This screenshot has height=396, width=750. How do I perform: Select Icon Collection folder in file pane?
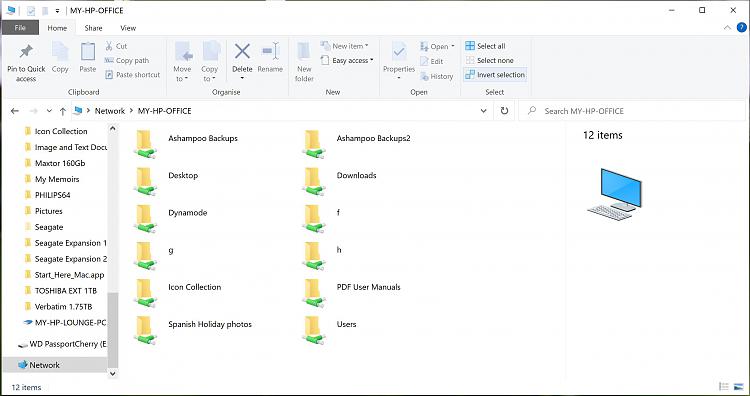click(x=178, y=293)
